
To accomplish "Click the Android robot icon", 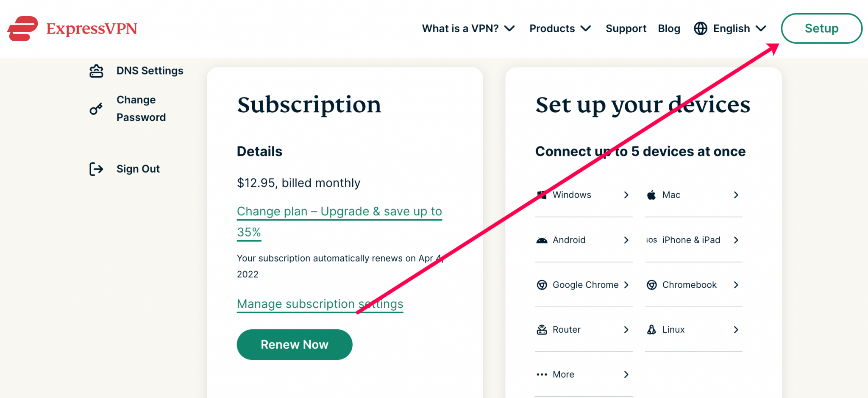I will coord(542,240).
